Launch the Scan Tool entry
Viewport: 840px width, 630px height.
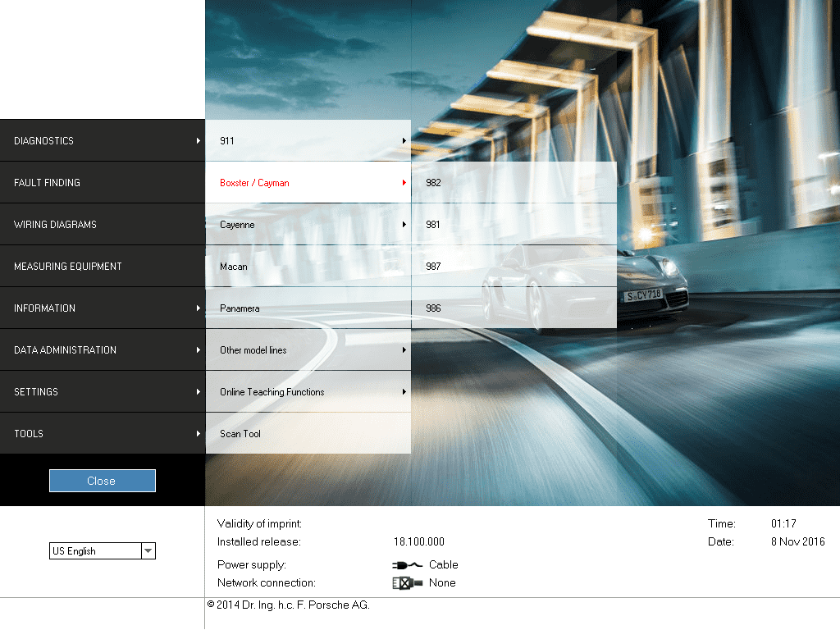point(308,434)
